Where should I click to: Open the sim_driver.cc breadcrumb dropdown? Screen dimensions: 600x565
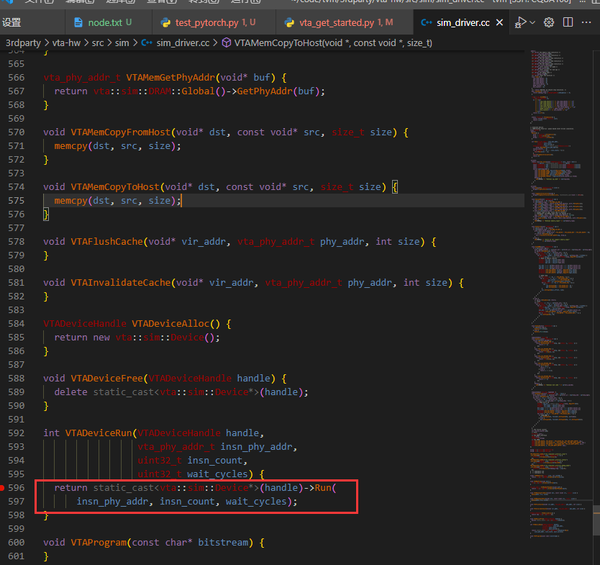181,43
